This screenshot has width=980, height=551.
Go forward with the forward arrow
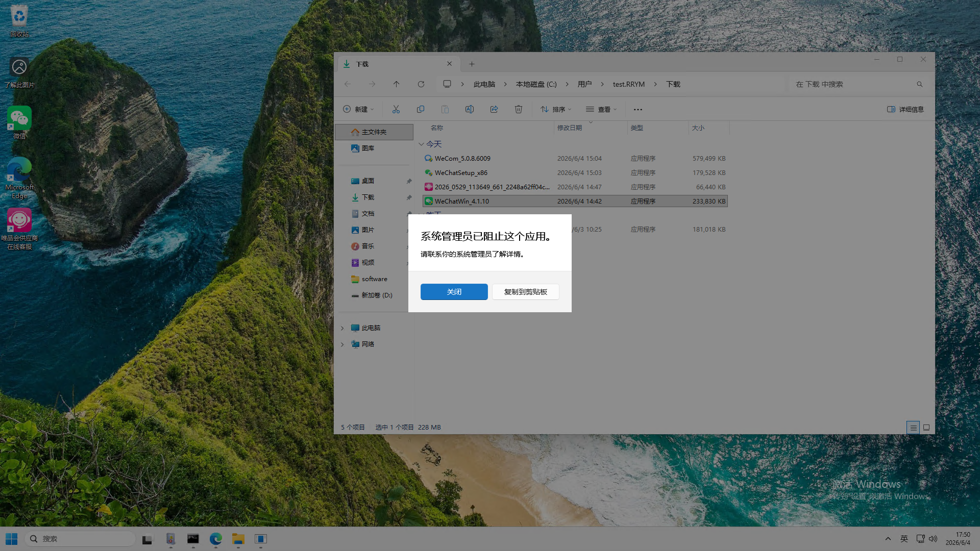[x=372, y=84]
